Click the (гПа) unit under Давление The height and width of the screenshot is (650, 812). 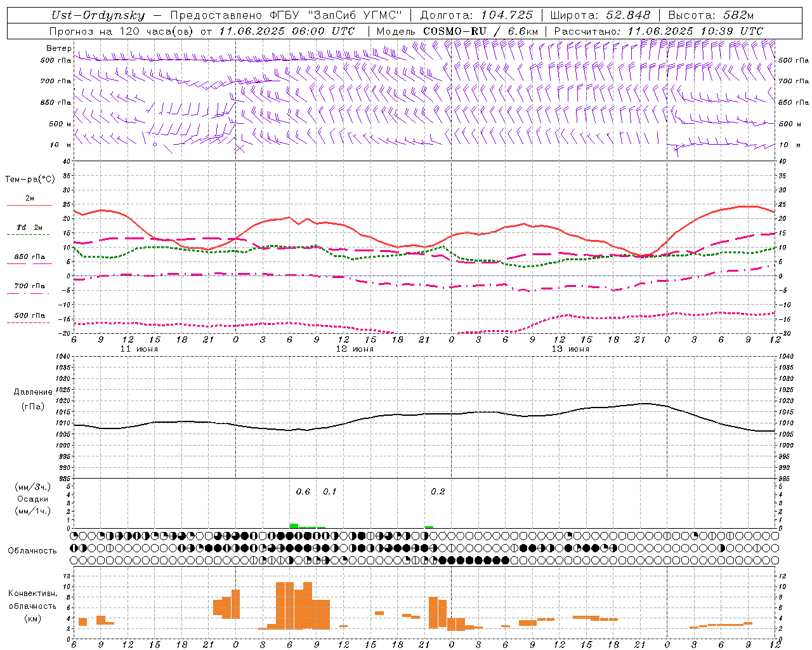(33, 407)
